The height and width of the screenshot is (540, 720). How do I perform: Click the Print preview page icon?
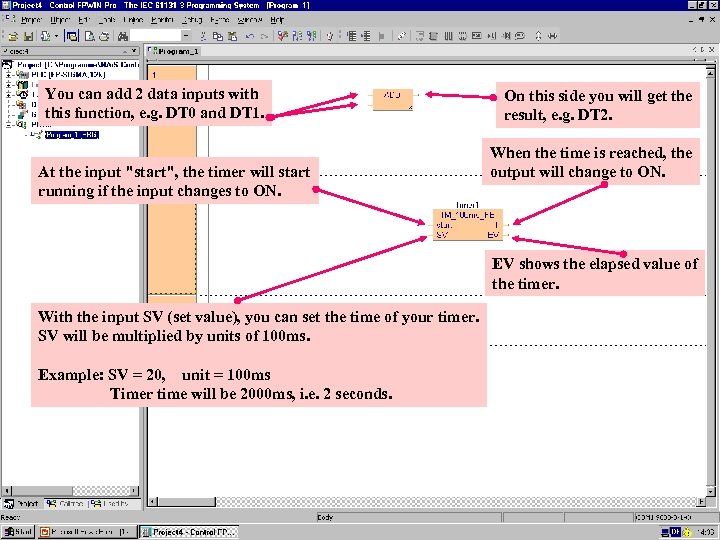[90, 36]
